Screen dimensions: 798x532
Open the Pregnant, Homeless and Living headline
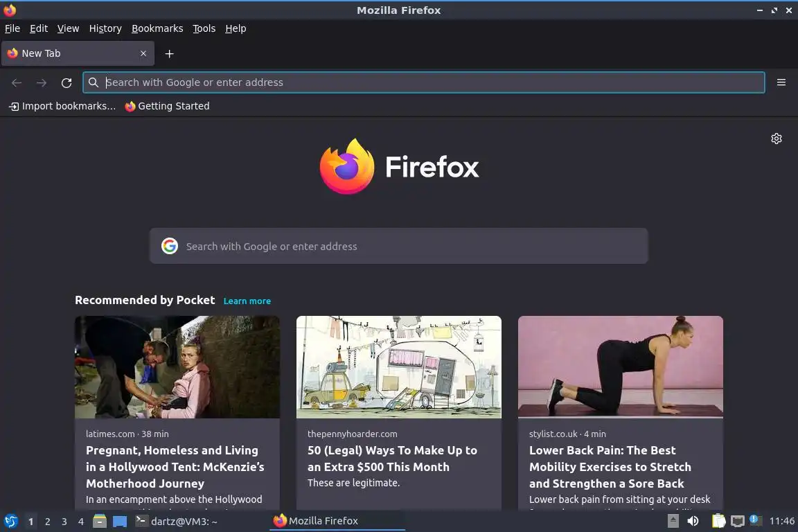[x=175, y=467]
